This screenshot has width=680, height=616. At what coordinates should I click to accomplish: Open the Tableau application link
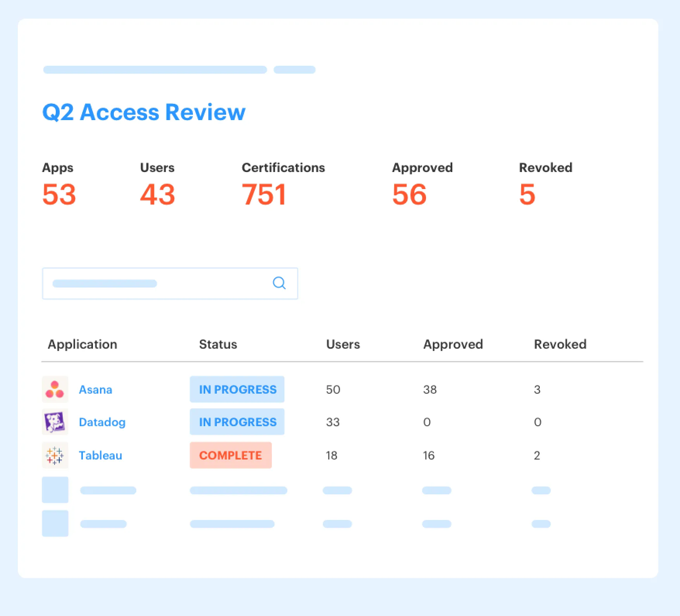100,455
